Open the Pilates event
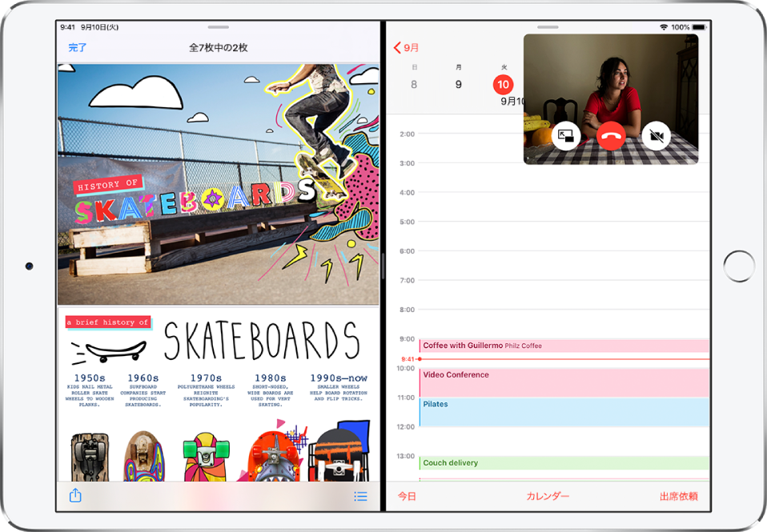This screenshot has height=532, width=767. [x=560, y=412]
